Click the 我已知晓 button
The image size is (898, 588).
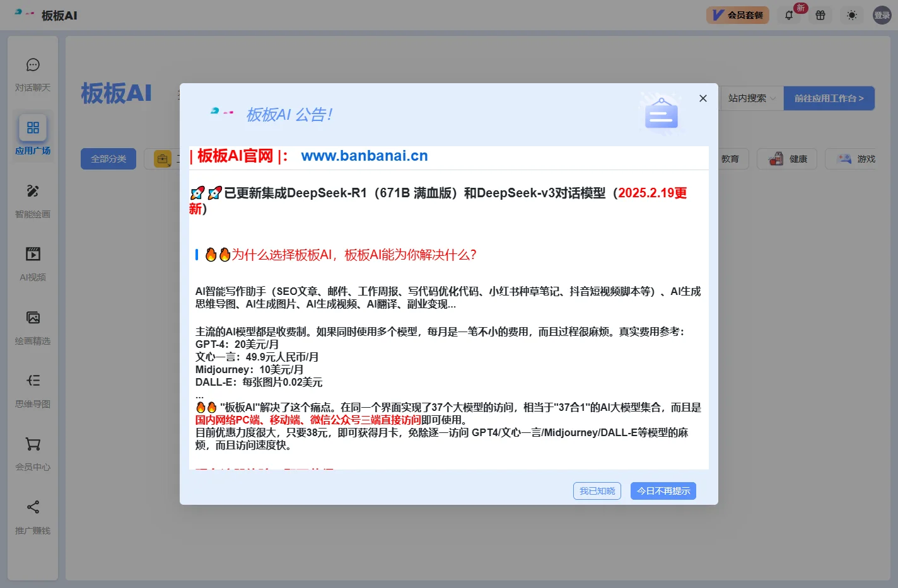597,491
